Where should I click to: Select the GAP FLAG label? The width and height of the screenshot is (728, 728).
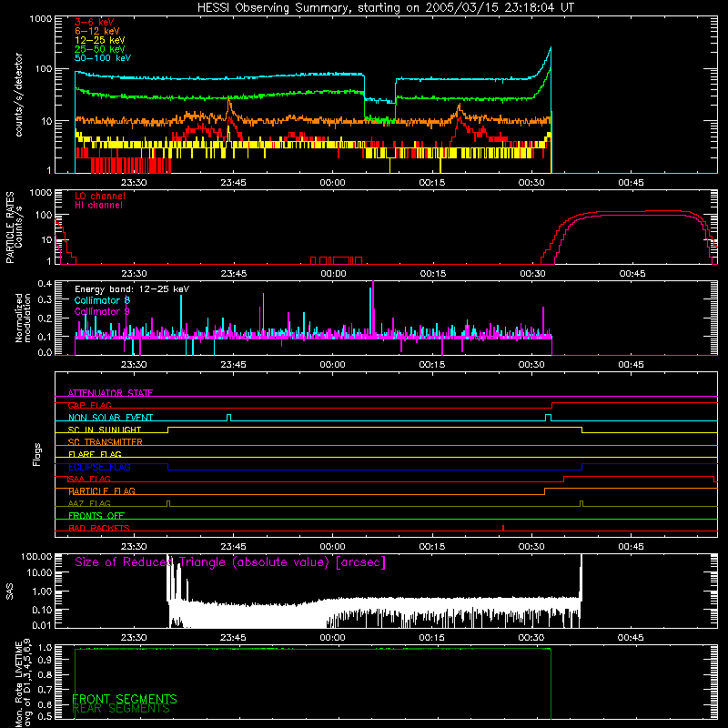point(89,405)
